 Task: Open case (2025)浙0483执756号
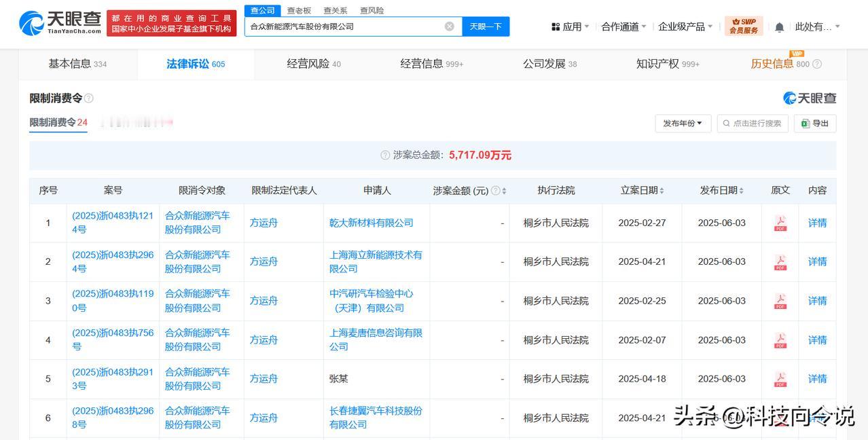click(x=113, y=340)
